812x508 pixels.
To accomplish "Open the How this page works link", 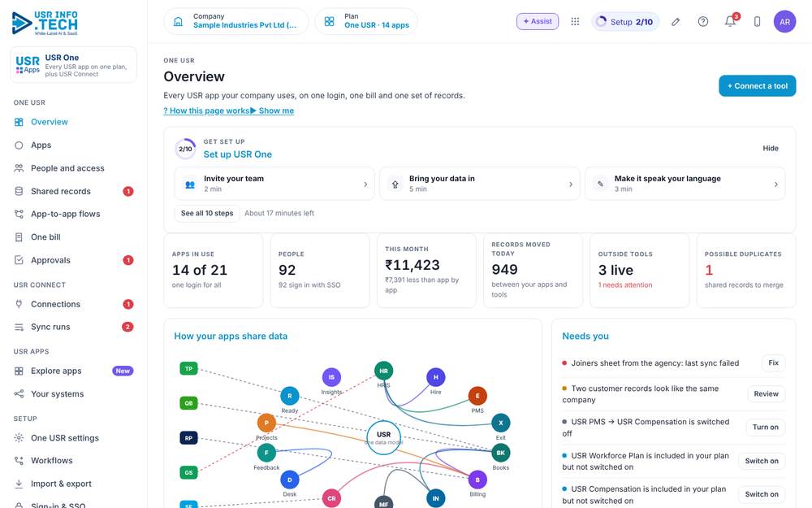I will pyautogui.click(x=206, y=111).
